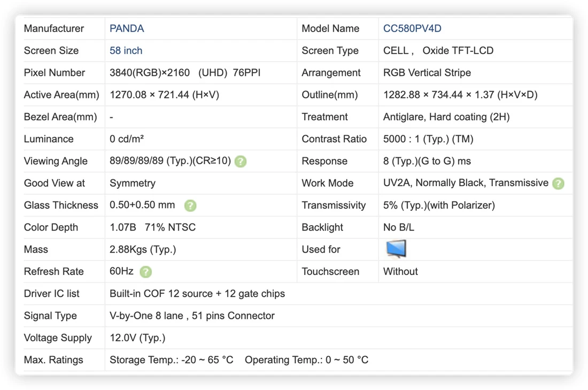Click the Screen Size row label
588x390 pixels.
tap(51, 51)
